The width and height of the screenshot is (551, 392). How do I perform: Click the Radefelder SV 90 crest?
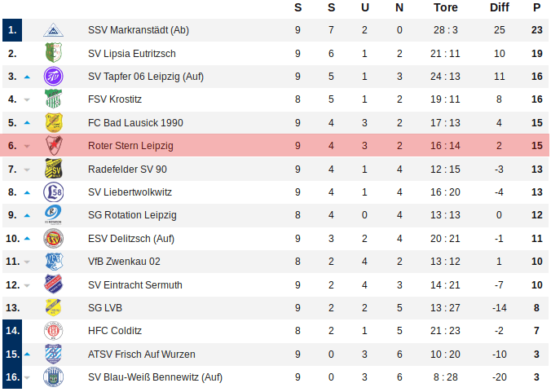(54, 170)
